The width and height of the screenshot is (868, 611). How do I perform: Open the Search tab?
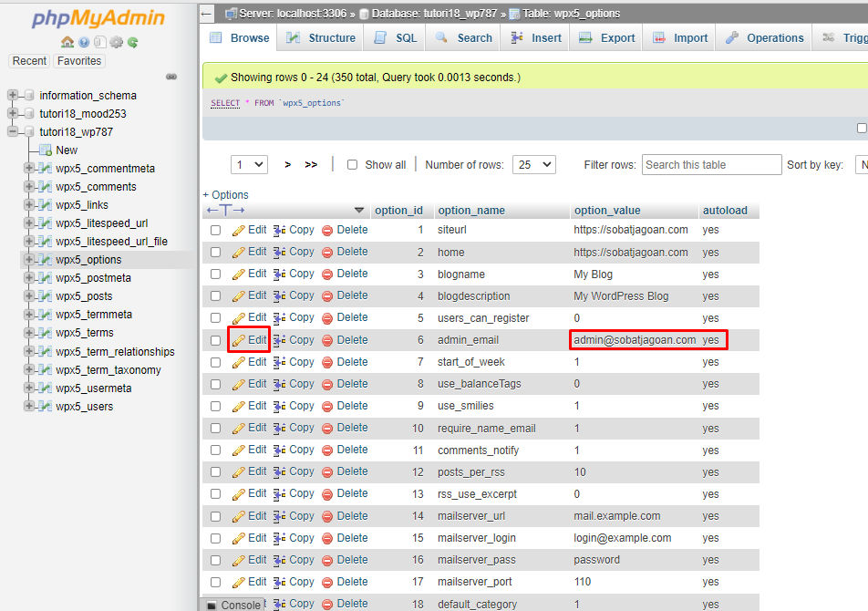click(463, 38)
